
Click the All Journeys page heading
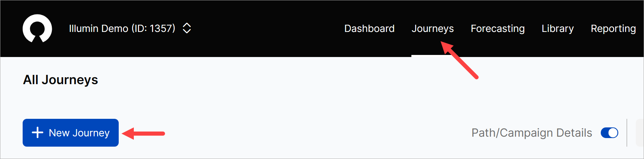(x=60, y=80)
